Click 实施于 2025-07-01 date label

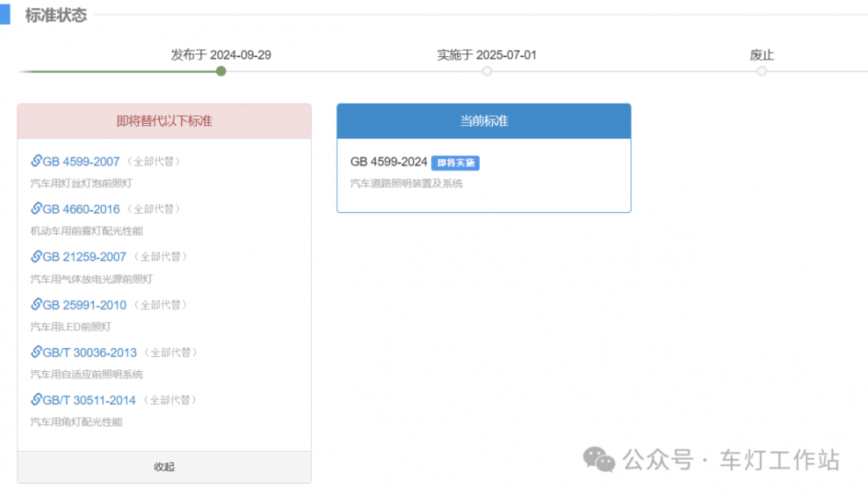pos(486,55)
